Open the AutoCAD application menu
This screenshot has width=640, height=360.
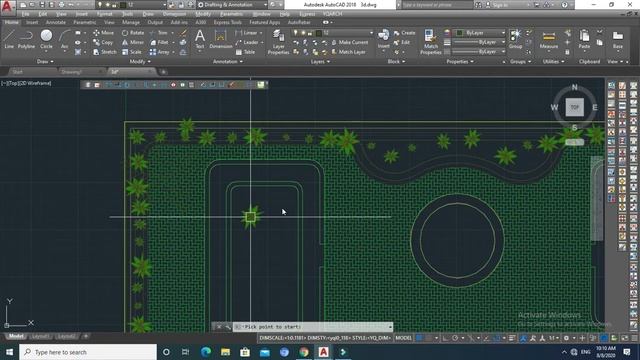click(x=8, y=6)
